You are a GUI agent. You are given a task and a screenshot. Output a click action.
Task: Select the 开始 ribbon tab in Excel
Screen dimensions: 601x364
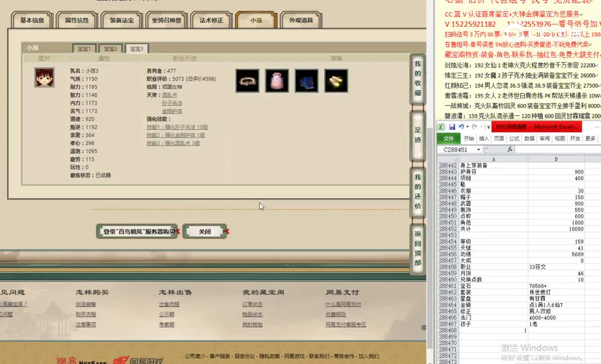[468, 138]
